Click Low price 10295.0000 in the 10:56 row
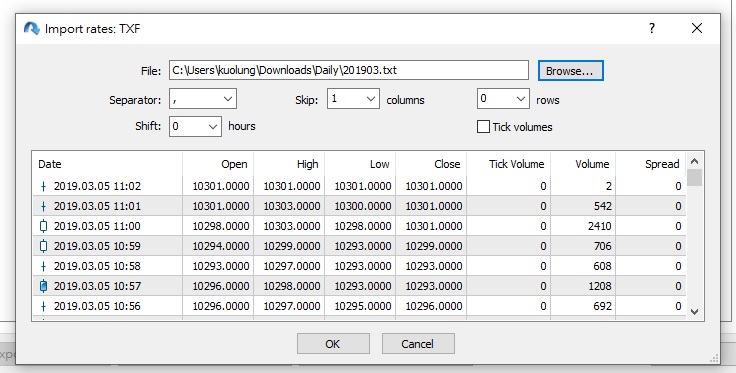 [363, 306]
